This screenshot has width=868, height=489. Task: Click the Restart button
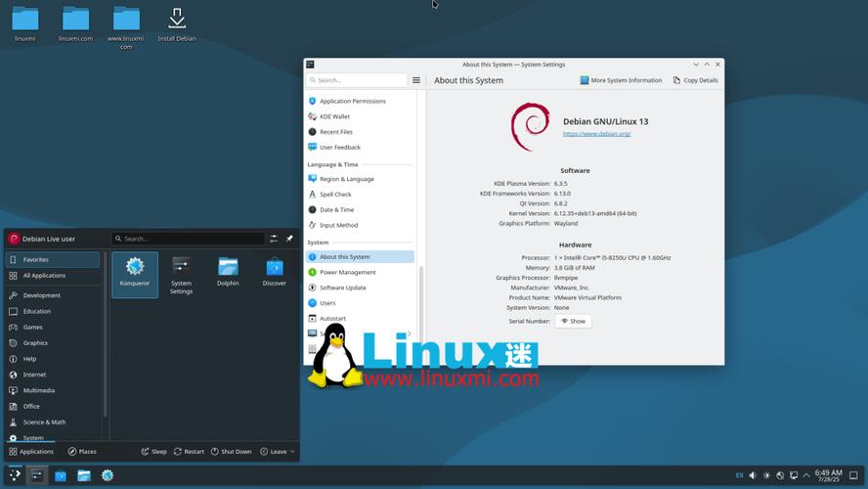(189, 451)
